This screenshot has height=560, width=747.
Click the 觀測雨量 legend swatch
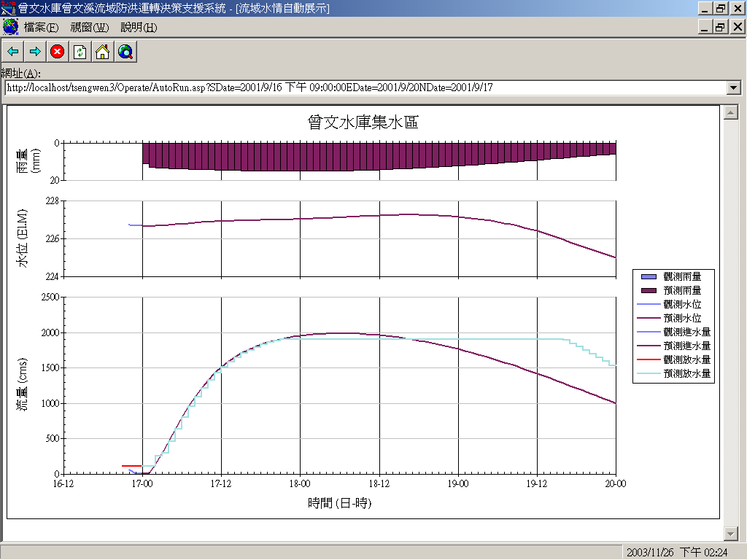(649, 276)
